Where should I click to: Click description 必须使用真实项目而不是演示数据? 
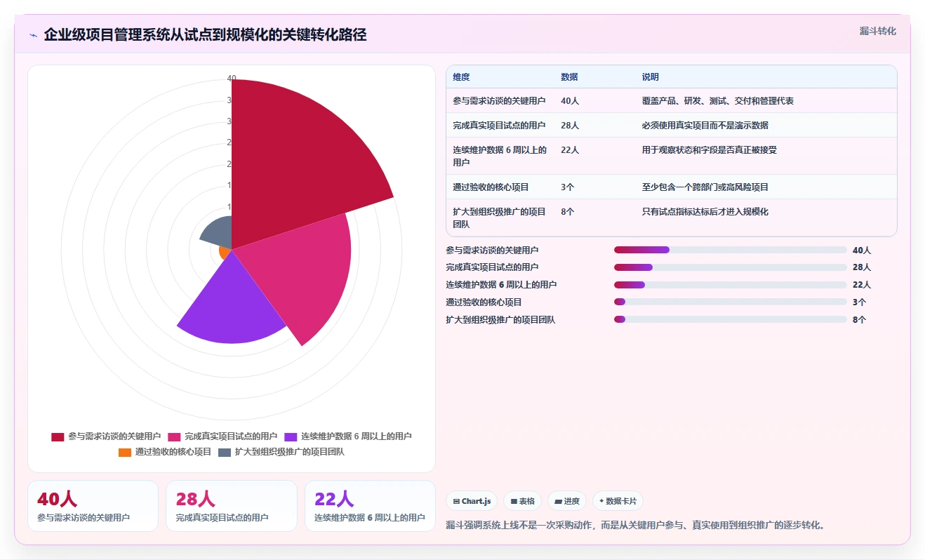coord(705,125)
